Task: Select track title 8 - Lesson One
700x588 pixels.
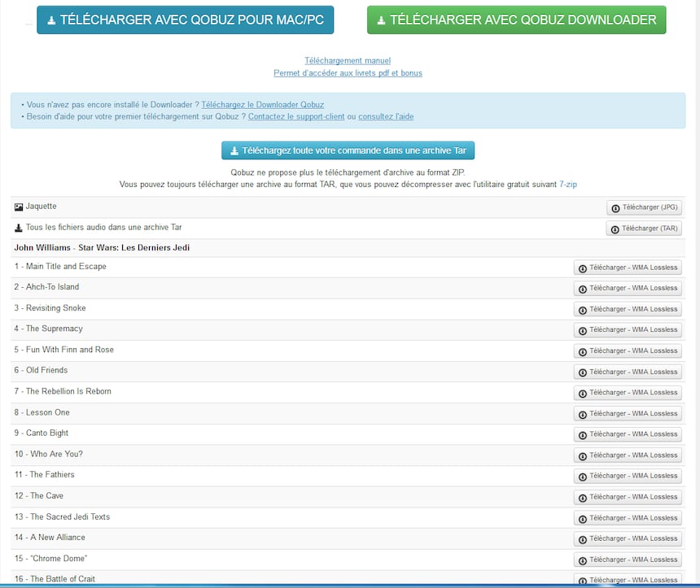Action: 42,412
